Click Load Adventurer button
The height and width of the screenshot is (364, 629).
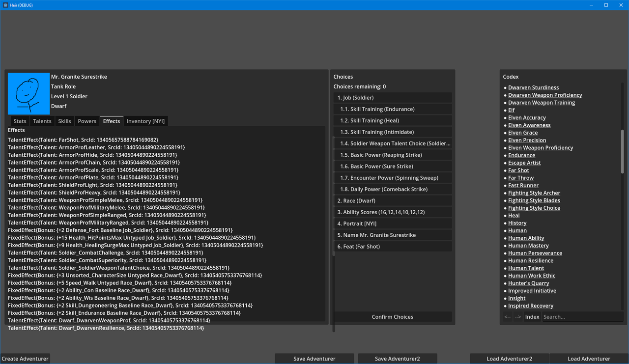tap(589, 359)
